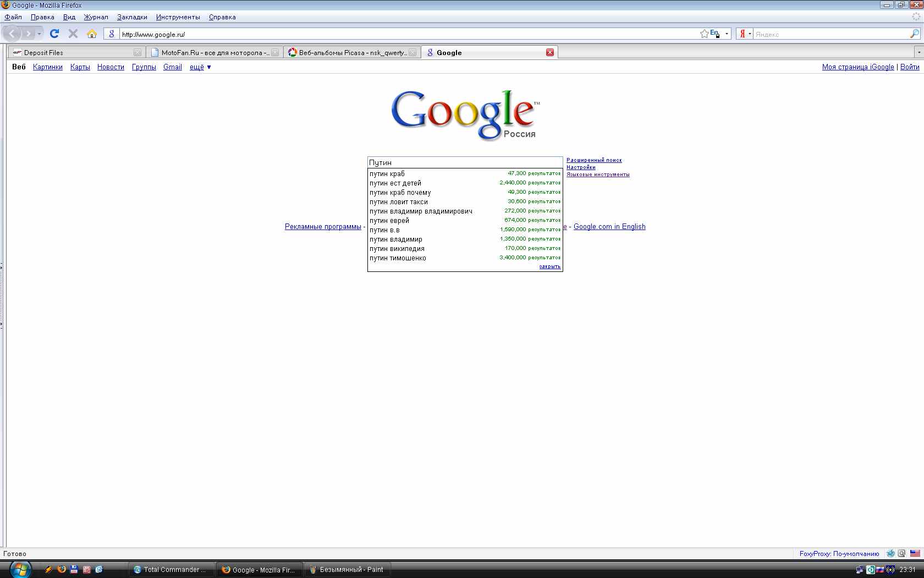Viewport: 924px width, 578px height.
Task: Open the Картинки link
Action: pos(48,67)
